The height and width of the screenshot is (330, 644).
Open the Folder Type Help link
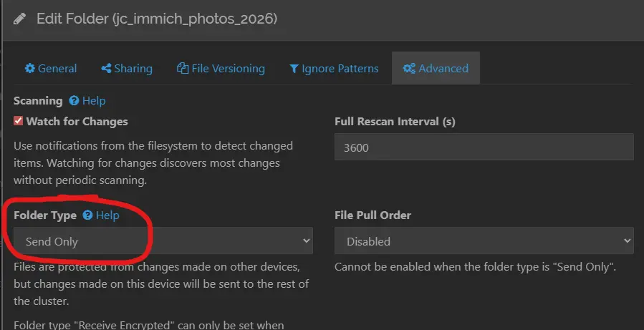click(107, 215)
